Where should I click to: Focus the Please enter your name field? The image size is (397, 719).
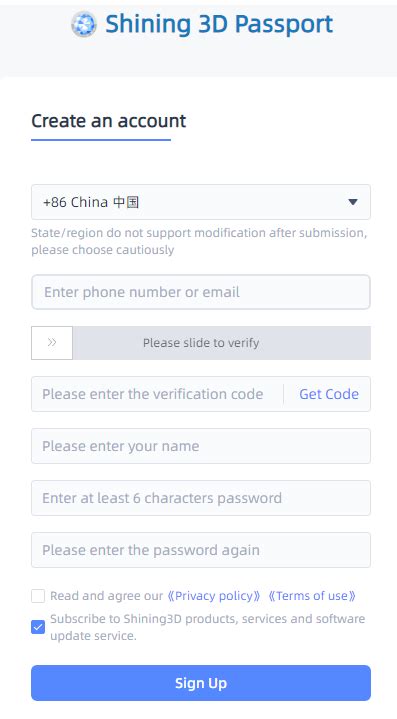coord(201,446)
